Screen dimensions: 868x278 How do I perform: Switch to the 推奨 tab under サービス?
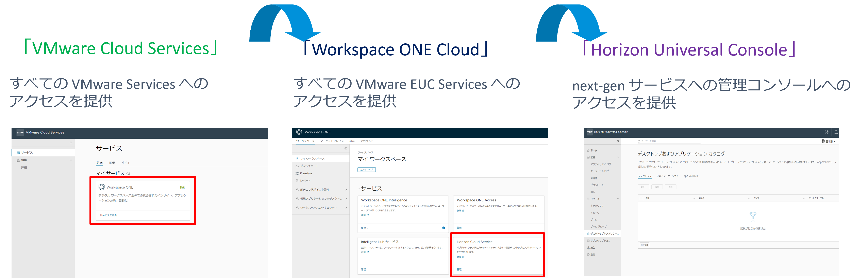pos(112,163)
